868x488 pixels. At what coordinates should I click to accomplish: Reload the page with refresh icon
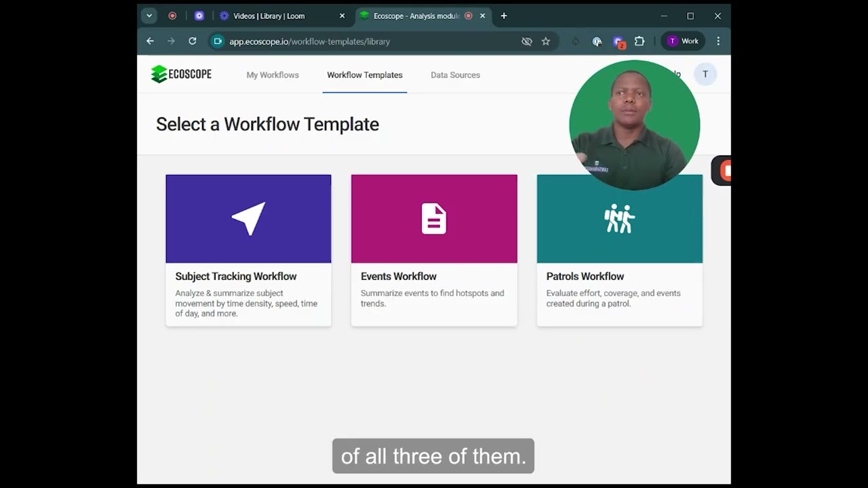(x=193, y=41)
